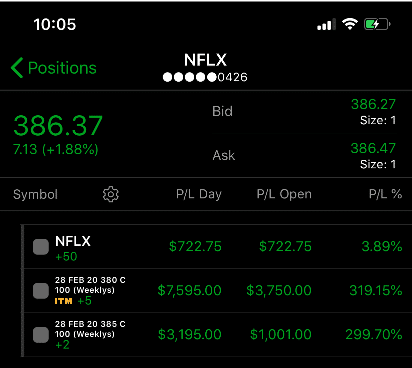
Task: Select the 380 C option position checkbox
Action: pos(41,291)
